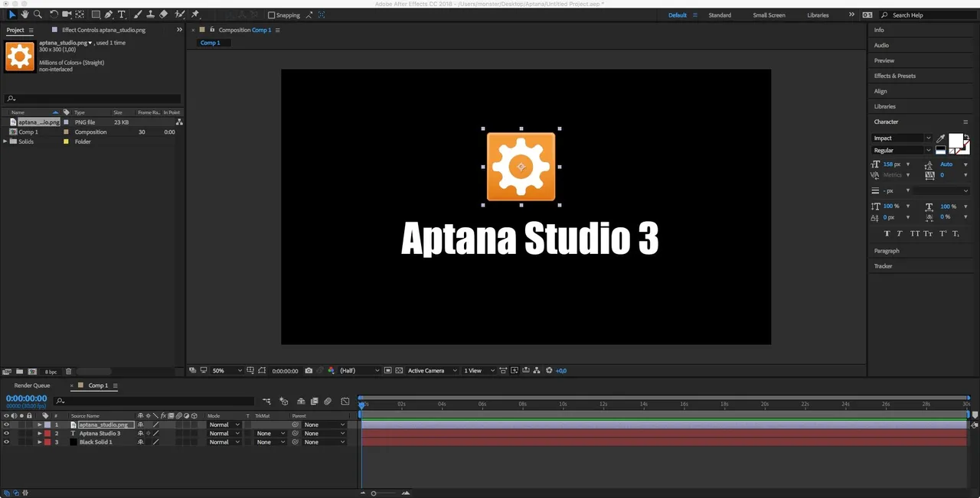Open the composition flowchart icon in the viewer
The height and width of the screenshot is (498, 980).
pos(538,370)
